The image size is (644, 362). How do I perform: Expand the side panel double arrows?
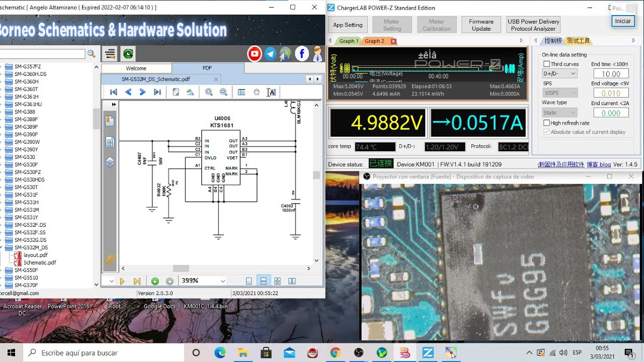[114, 105]
